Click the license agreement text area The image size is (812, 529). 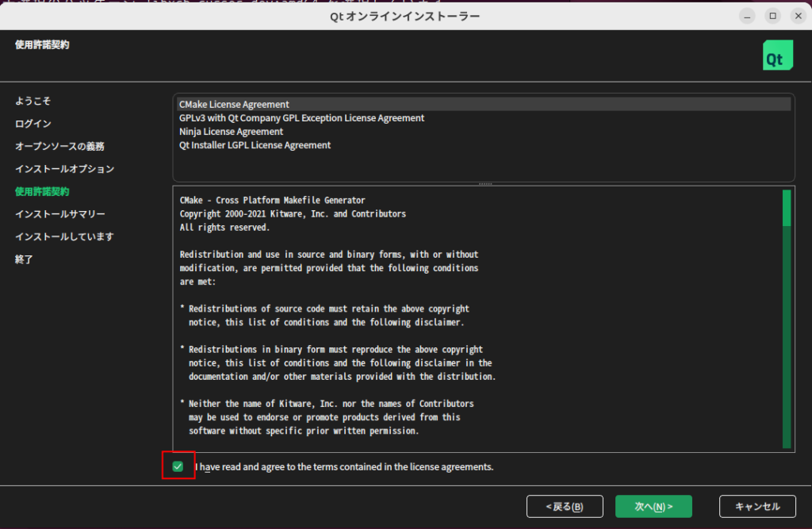(x=476, y=317)
